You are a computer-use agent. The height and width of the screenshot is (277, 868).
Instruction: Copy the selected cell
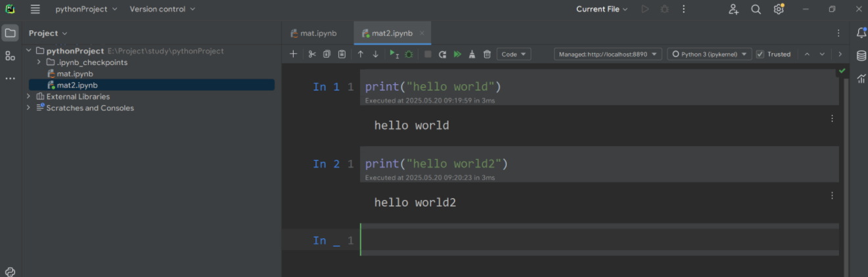[327, 54]
